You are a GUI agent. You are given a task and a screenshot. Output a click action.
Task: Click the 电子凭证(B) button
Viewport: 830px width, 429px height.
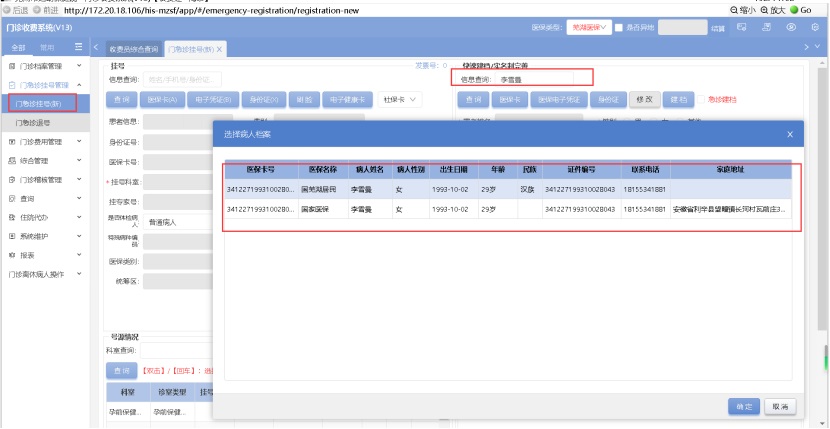(x=213, y=100)
